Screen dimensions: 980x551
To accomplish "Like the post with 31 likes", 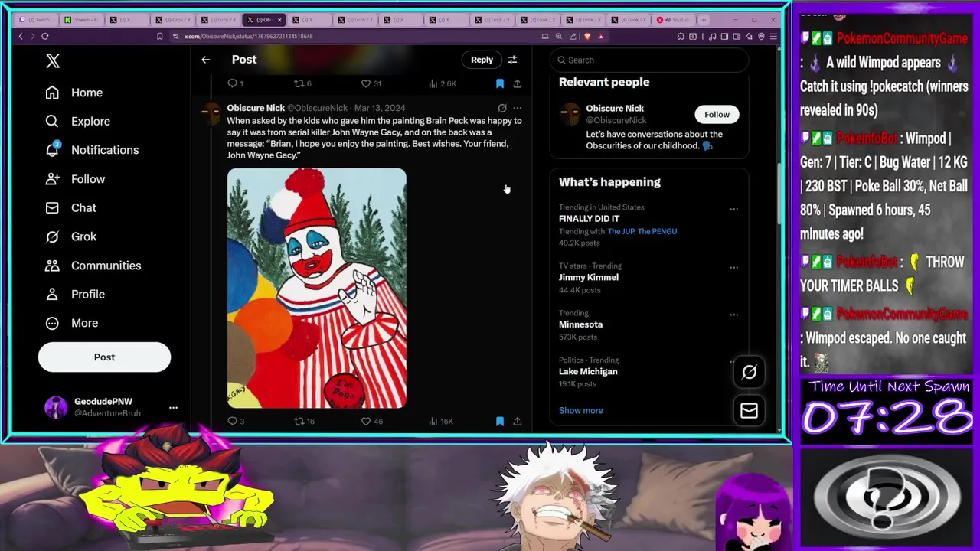I will pos(371,83).
